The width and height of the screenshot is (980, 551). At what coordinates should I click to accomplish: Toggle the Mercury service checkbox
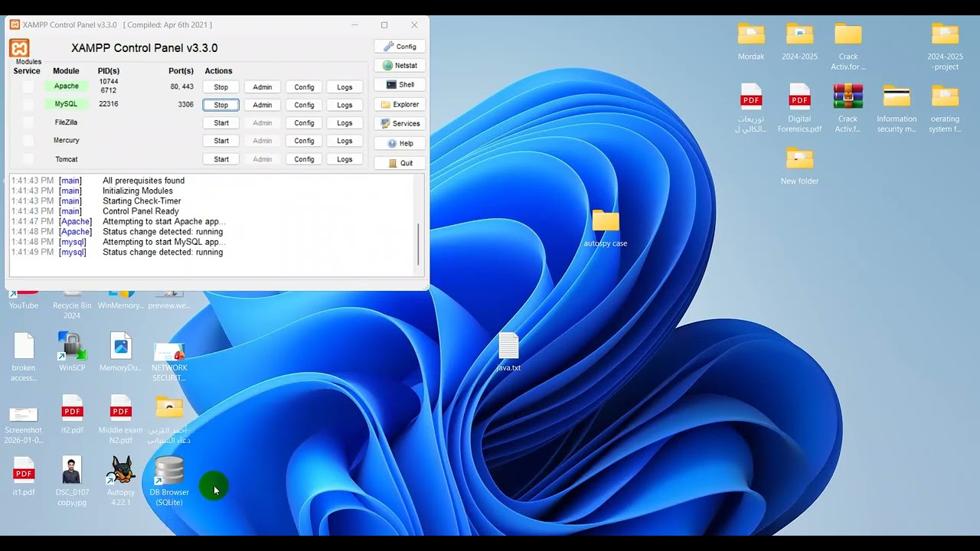28,141
